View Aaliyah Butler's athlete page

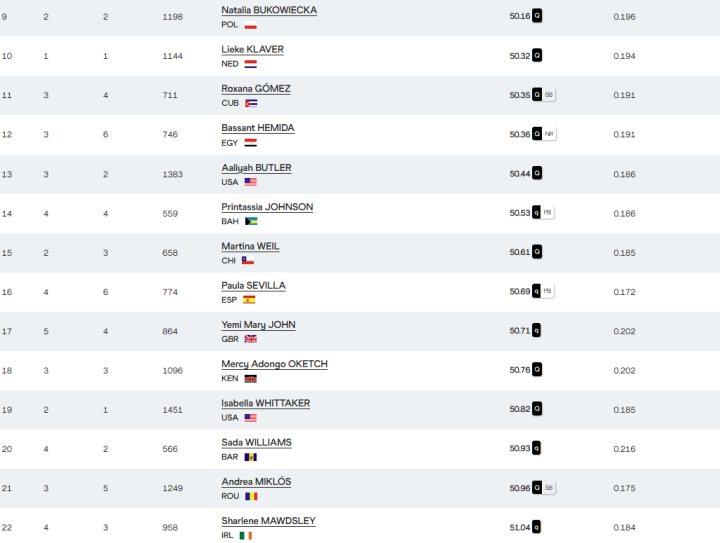[x=256, y=168]
